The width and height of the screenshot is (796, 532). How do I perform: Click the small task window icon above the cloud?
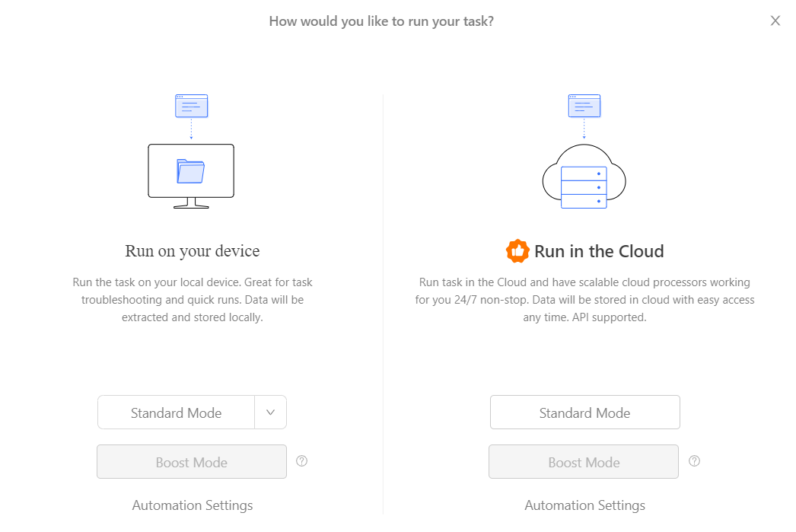coord(584,107)
